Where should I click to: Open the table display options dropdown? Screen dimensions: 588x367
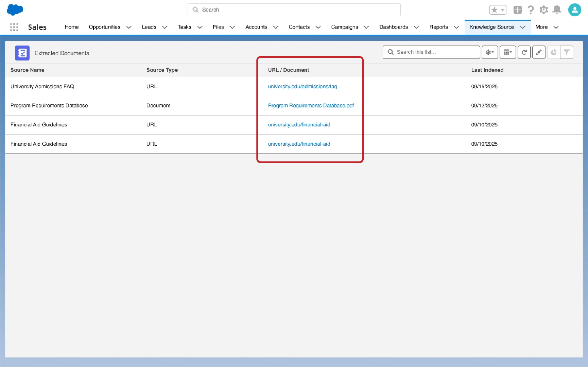[x=507, y=52]
